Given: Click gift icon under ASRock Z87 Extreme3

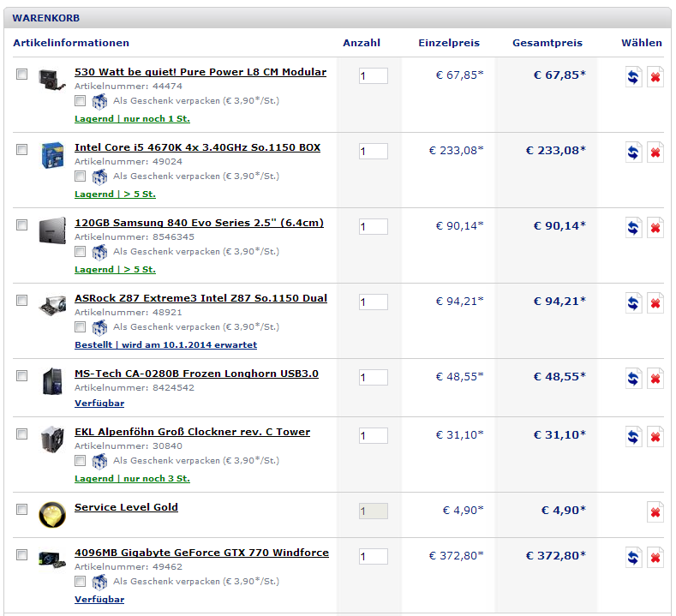Looking at the screenshot, I should 99,328.
